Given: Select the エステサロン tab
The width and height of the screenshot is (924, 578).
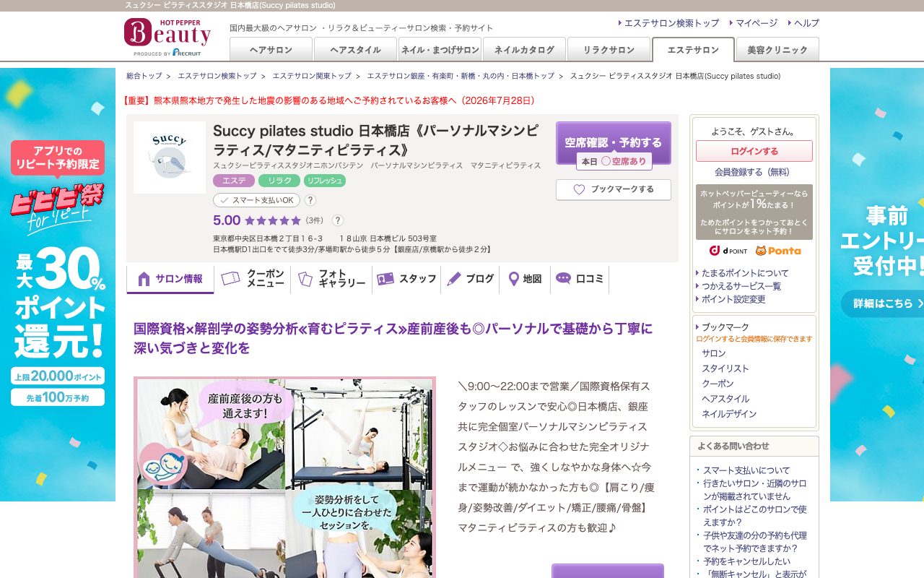Looking at the screenshot, I should point(693,50).
